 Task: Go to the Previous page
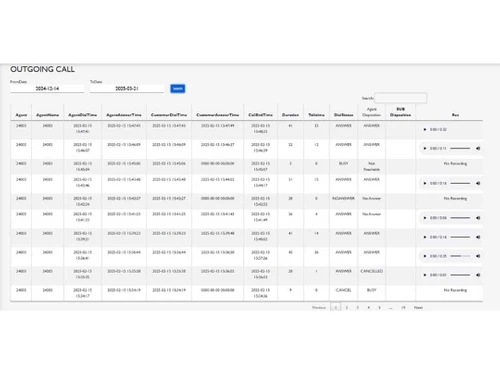[319, 308]
